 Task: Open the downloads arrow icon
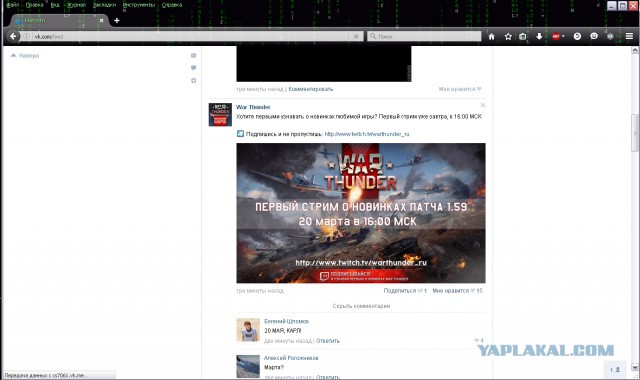point(539,36)
